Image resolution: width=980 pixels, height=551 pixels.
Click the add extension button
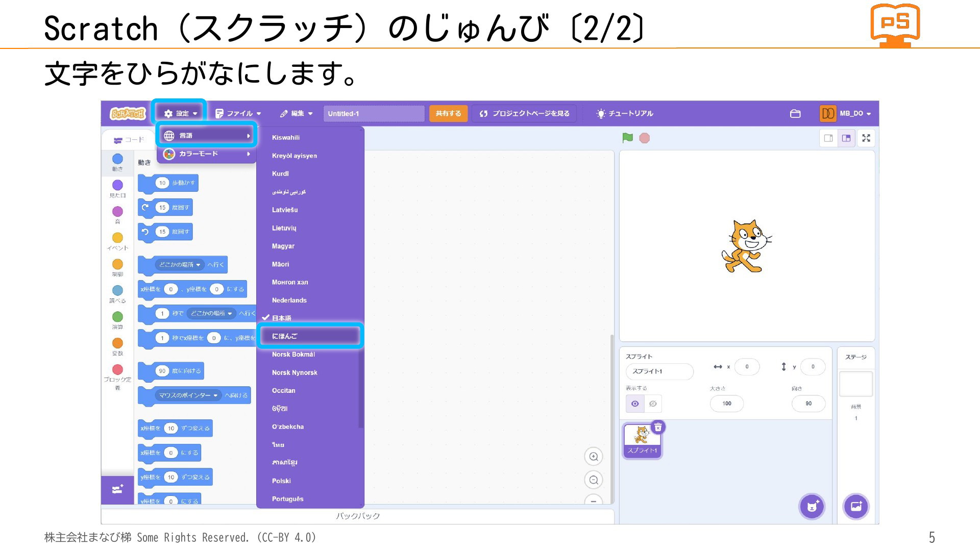coord(117,489)
